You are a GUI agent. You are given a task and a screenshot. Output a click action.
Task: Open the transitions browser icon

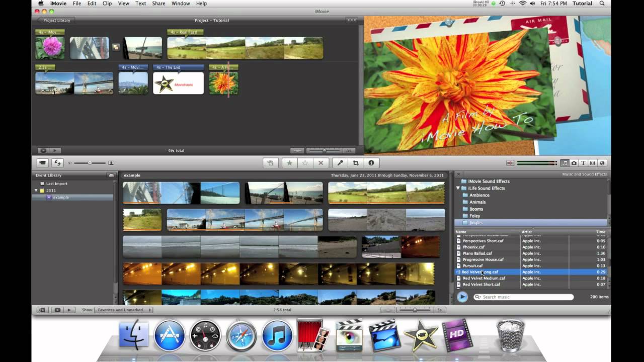coord(593,163)
